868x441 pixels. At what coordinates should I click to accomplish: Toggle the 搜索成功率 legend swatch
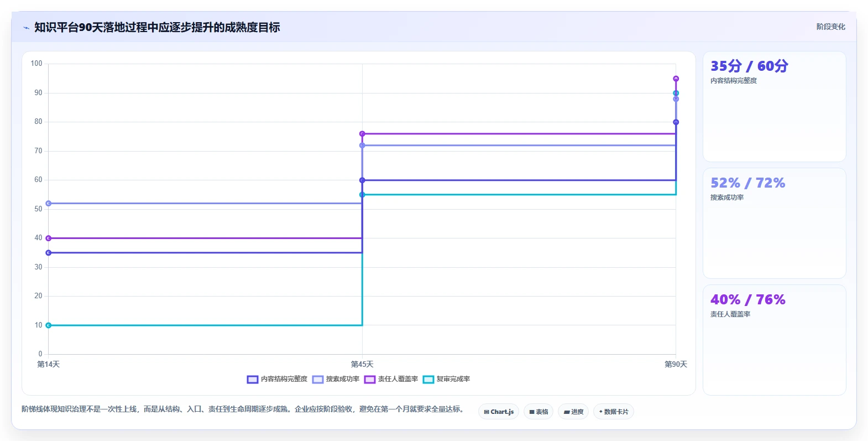(x=318, y=380)
